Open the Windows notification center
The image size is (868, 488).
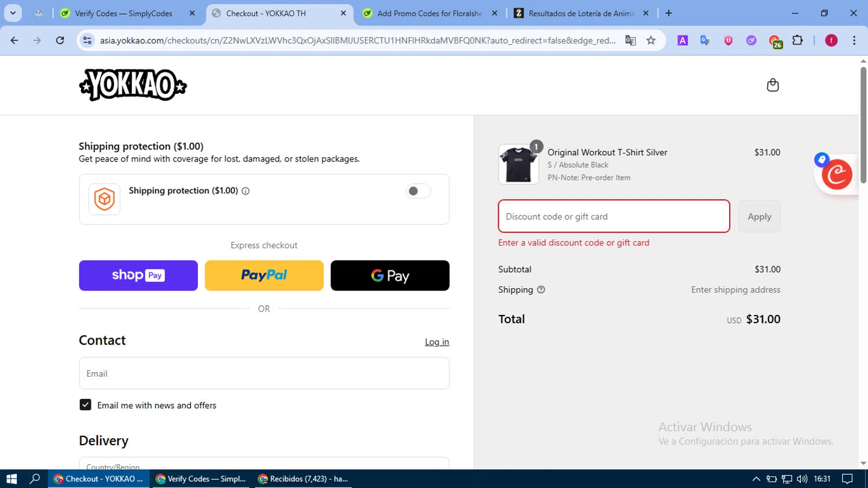point(847,479)
